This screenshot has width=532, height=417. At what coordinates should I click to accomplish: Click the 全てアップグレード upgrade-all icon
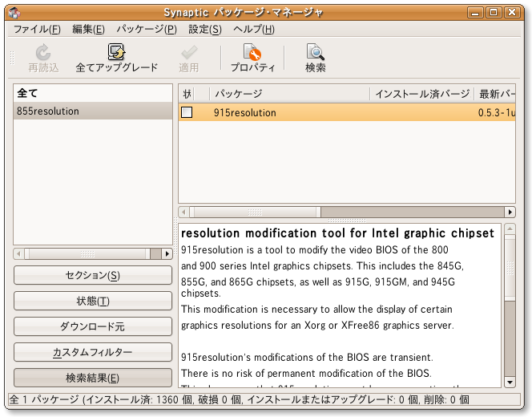116,52
